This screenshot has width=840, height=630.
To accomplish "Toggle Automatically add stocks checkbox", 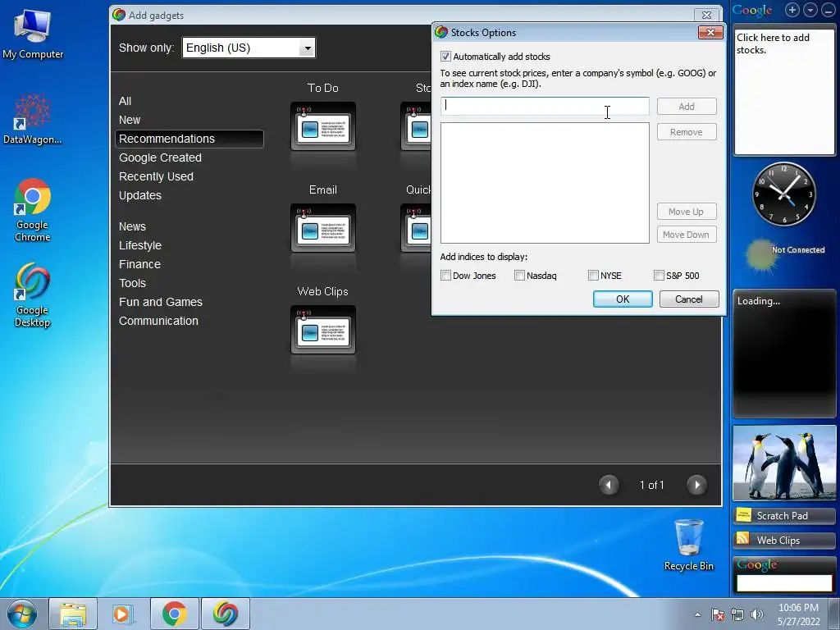I will point(445,57).
